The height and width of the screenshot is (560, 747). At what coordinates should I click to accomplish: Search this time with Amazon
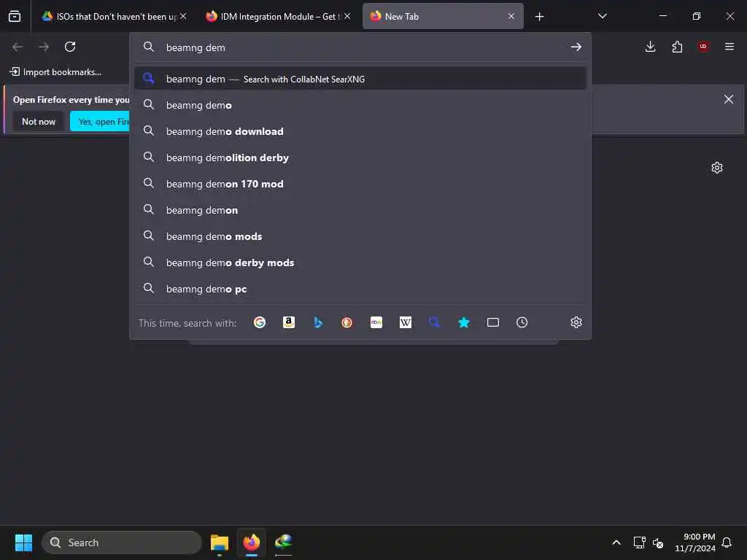tap(288, 322)
